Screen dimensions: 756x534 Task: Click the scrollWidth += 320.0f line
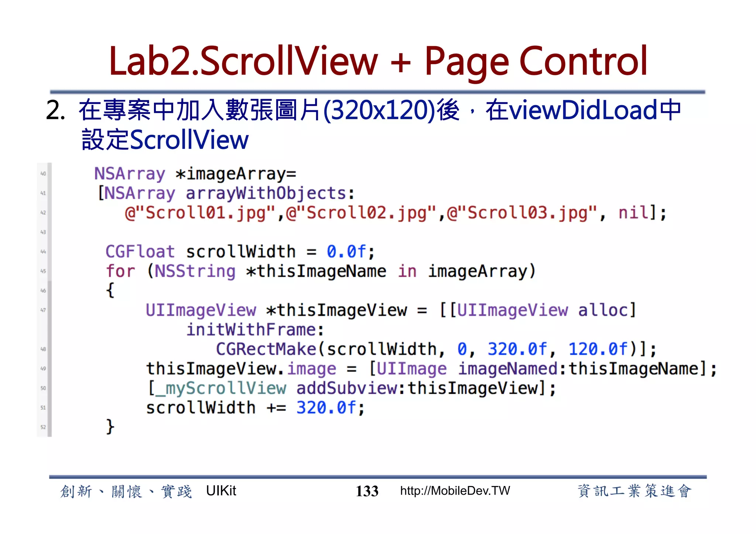point(255,408)
